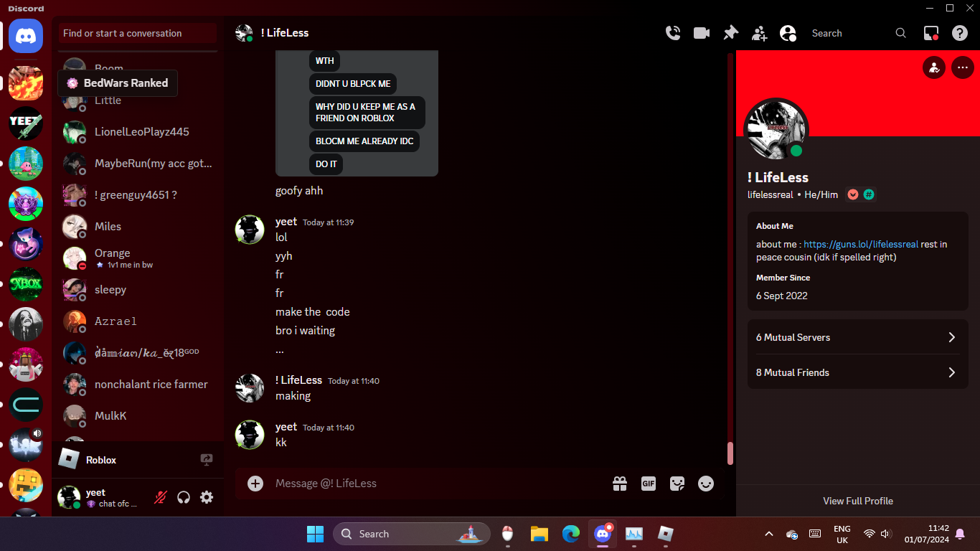This screenshot has width=980, height=551.
Task: Open the XBOX server
Action: [26, 284]
